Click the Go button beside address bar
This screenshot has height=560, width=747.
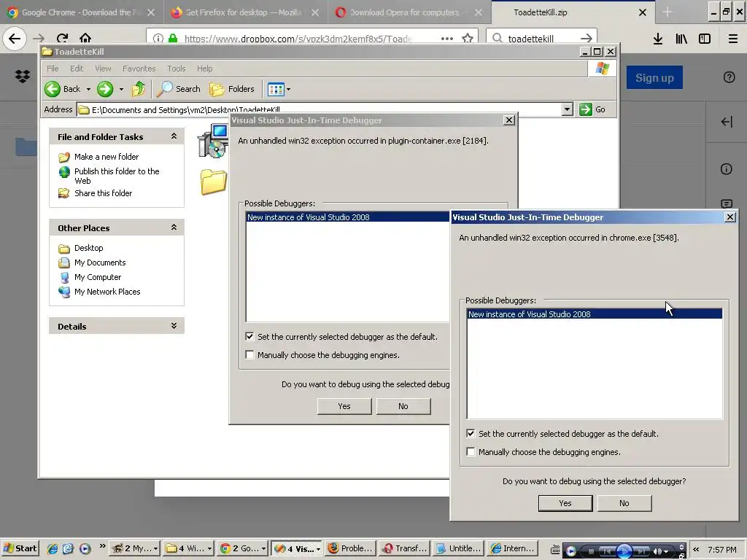point(592,109)
